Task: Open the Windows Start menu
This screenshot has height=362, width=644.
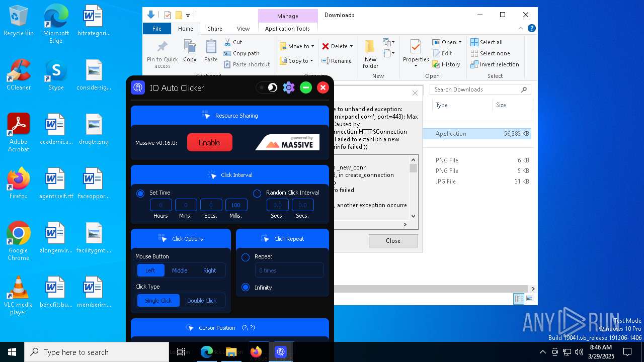Action: 12,352
